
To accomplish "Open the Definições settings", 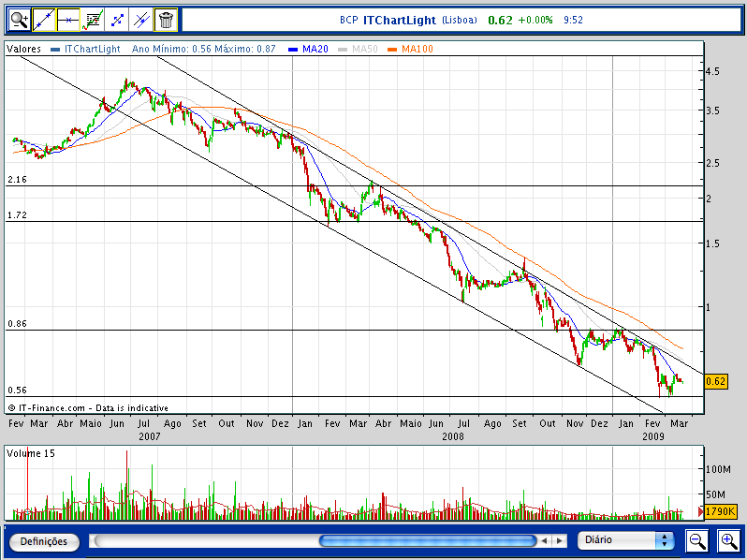I will point(44,541).
